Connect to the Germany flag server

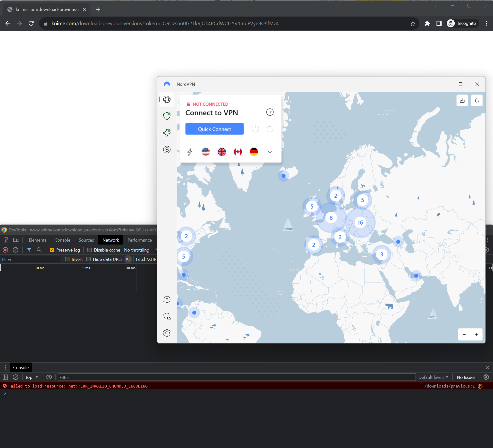pyautogui.click(x=254, y=152)
